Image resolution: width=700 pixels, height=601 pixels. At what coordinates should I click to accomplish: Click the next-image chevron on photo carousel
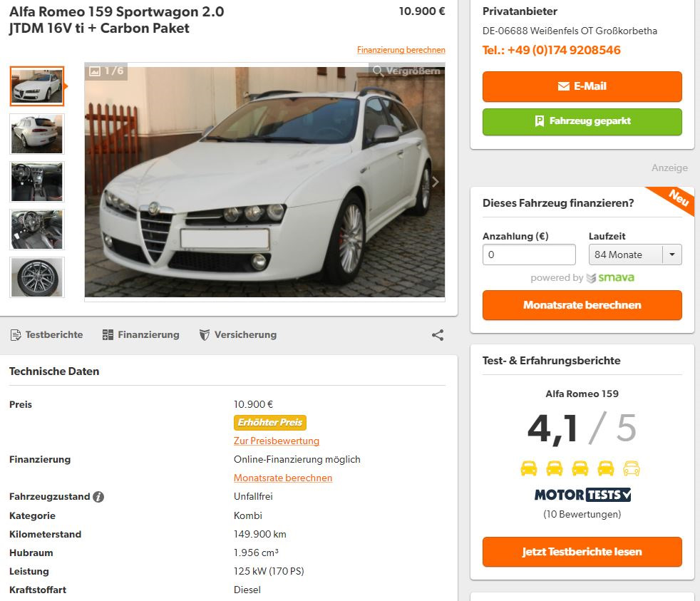click(x=435, y=182)
